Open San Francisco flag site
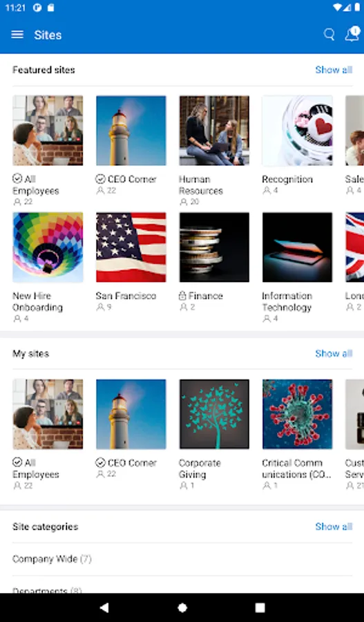364x622 pixels. (x=131, y=247)
